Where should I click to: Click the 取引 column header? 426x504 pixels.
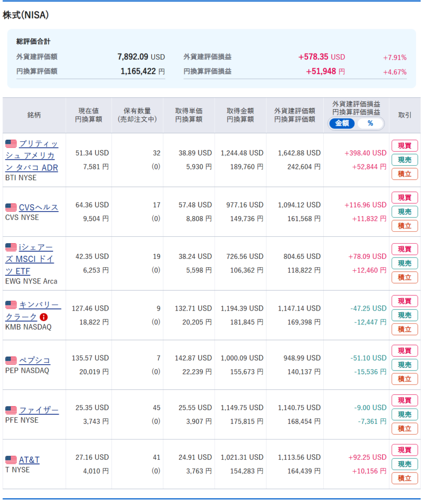pyautogui.click(x=404, y=115)
